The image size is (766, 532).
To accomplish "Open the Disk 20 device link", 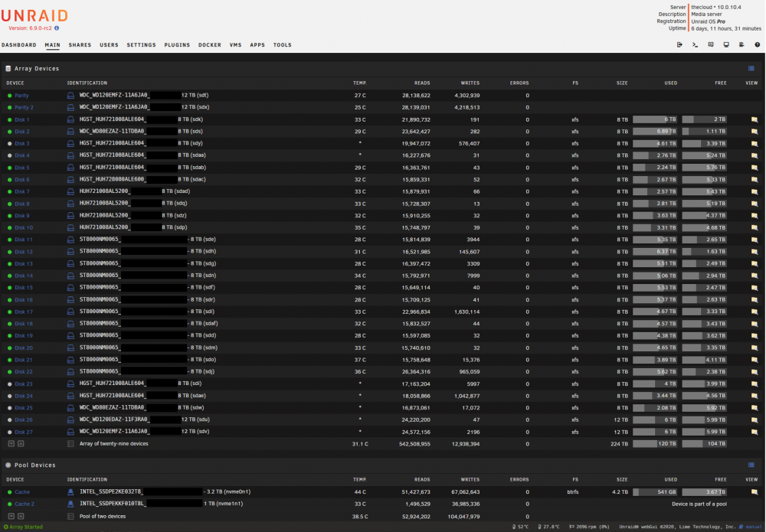I will [24, 348].
